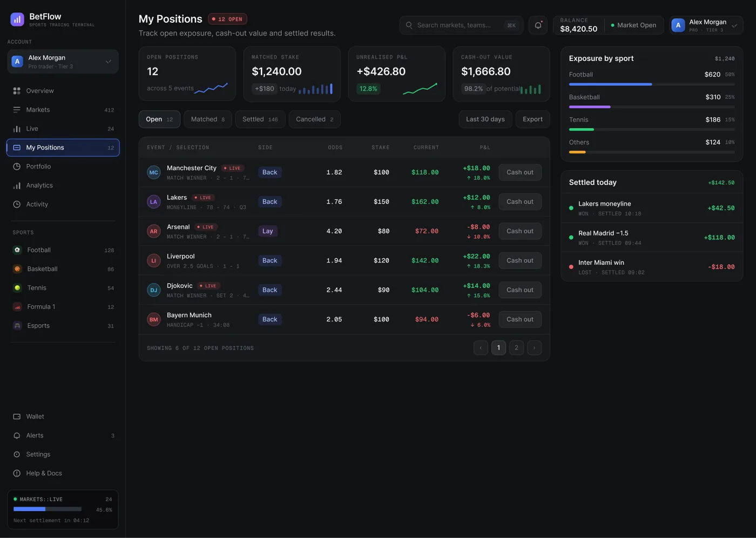The image size is (756, 538).
Task: Click the Djokovic position row name
Action: pos(180,286)
